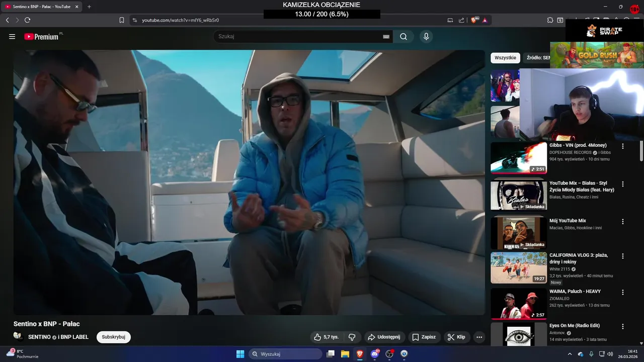This screenshot has width=644, height=362.
Task: Select the Wszystkie filter chip
Action: pyautogui.click(x=505, y=58)
